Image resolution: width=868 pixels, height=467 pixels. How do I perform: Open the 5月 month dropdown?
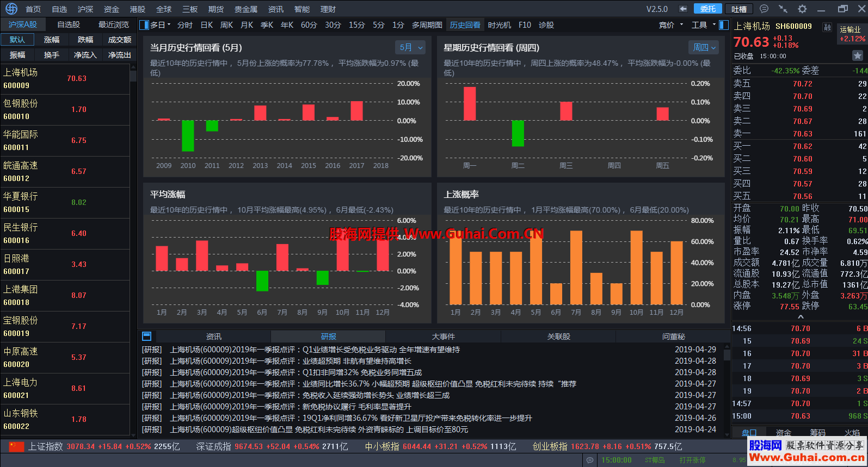point(410,47)
